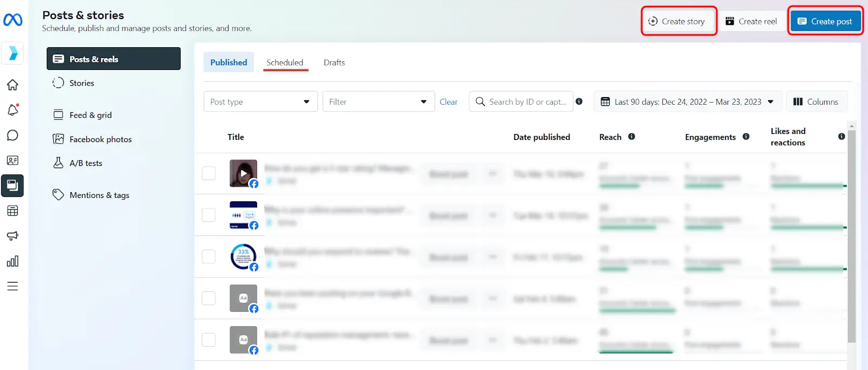Select checkbox for first post row

(x=208, y=173)
